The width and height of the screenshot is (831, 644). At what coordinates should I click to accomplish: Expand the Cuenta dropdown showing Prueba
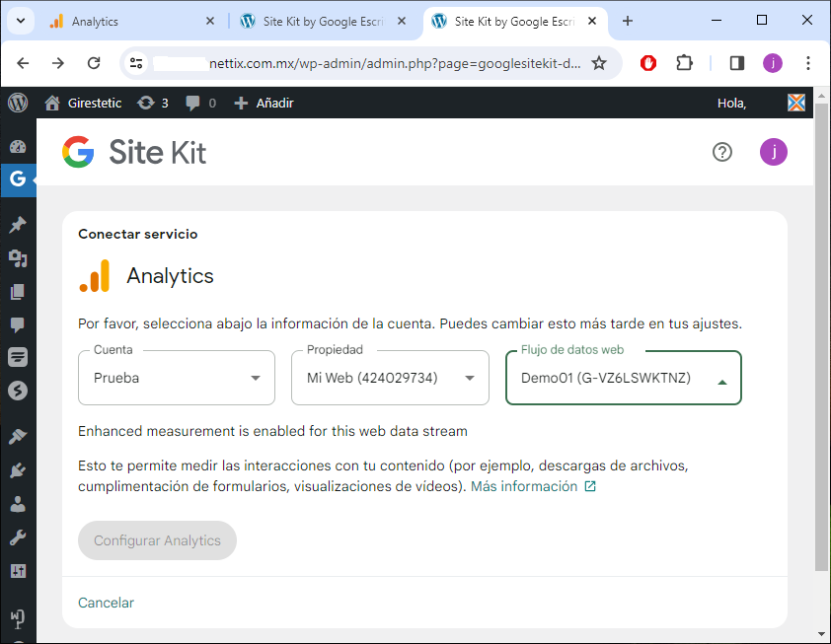point(177,378)
